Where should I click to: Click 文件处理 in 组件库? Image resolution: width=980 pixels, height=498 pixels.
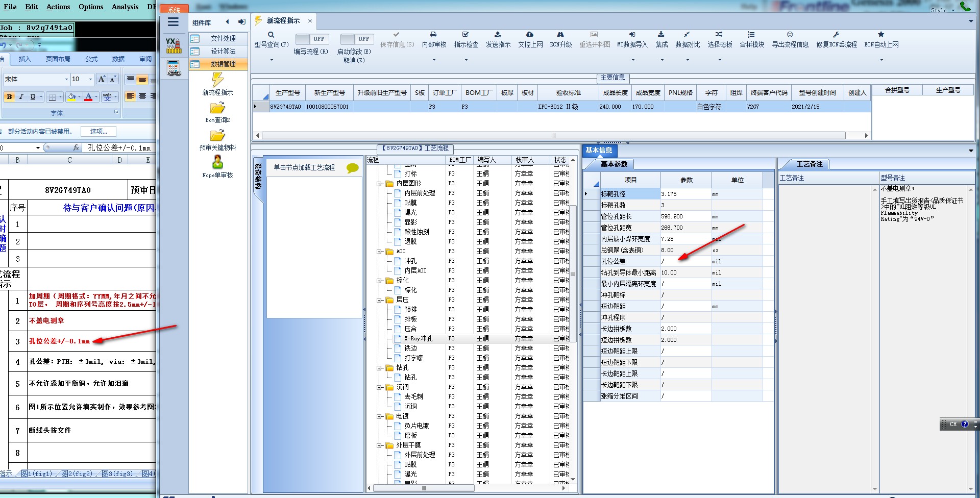pyautogui.click(x=218, y=39)
